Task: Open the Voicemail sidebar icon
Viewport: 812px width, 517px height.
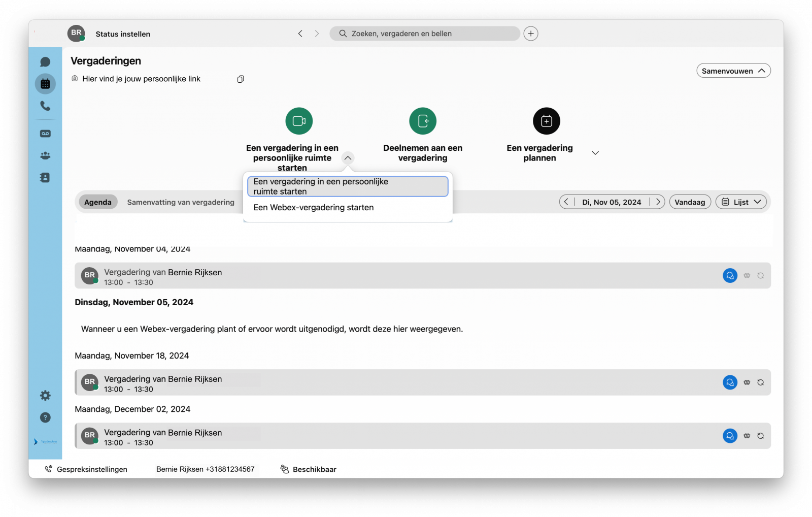Action: [45, 134]
